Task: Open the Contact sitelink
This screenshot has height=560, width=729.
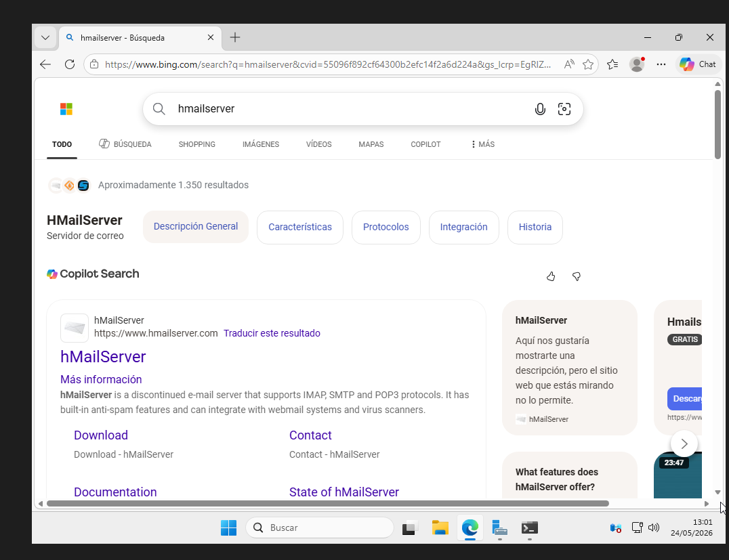Action: coord(310,435)
